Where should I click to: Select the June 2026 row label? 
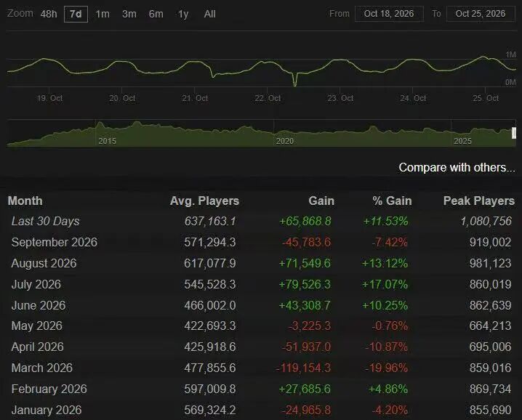tap(39, 305)
